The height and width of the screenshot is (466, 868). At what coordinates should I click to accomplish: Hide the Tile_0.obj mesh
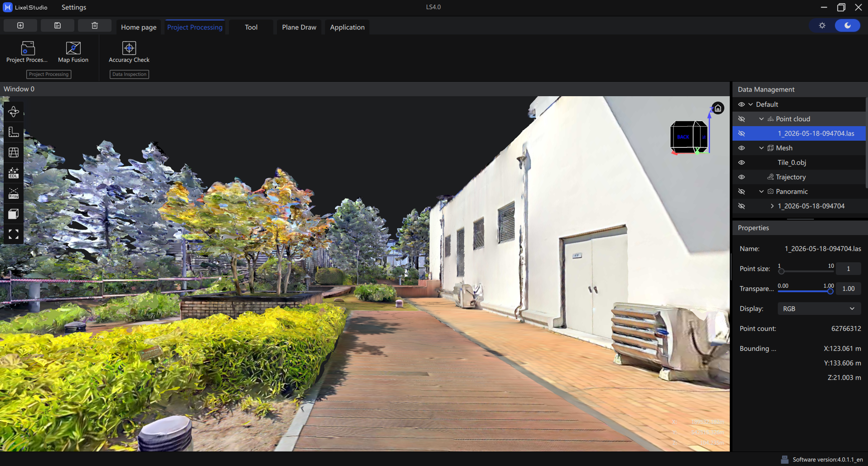tap(742, 162)
